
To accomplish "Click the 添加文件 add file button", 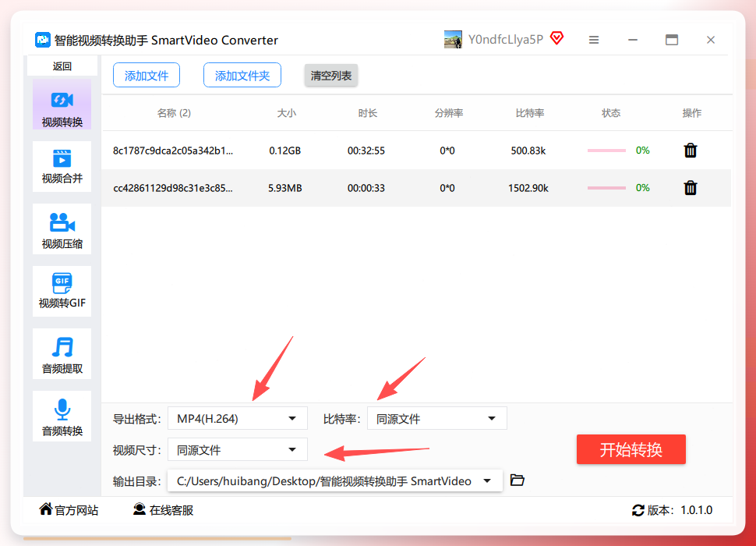I will (x=147, y=75).
